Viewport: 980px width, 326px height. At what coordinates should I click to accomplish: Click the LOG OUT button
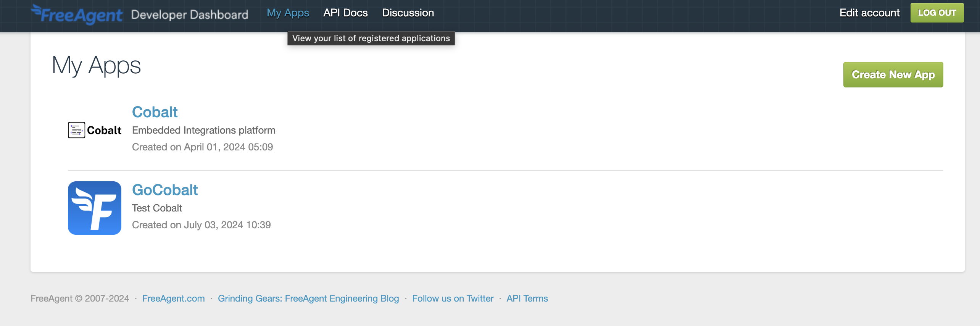click(937, 13)
